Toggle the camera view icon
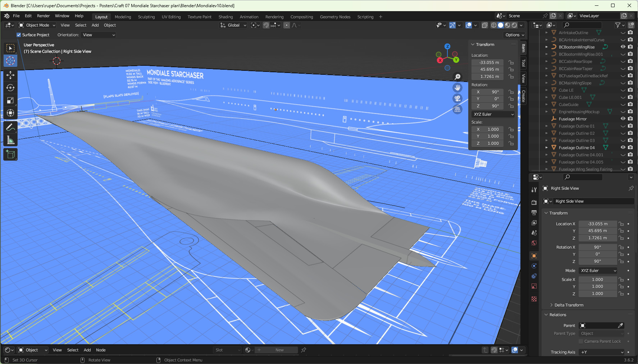The image size is (638, 364). click(457, 98)
